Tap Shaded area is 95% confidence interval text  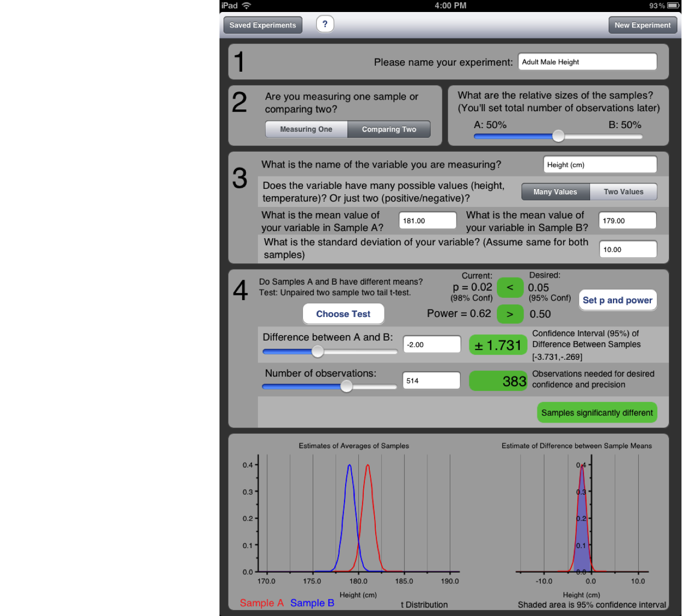592,605
